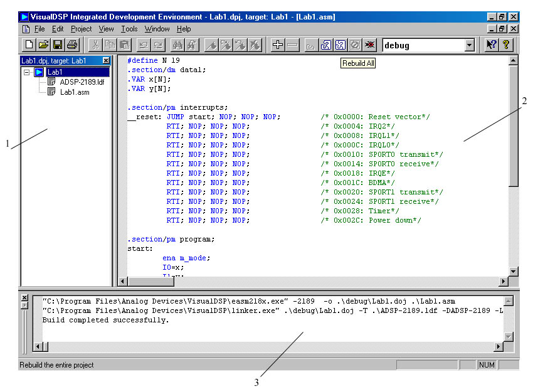Click the Build Project icon
Screen dimensions: 533x392
[325, 45]
